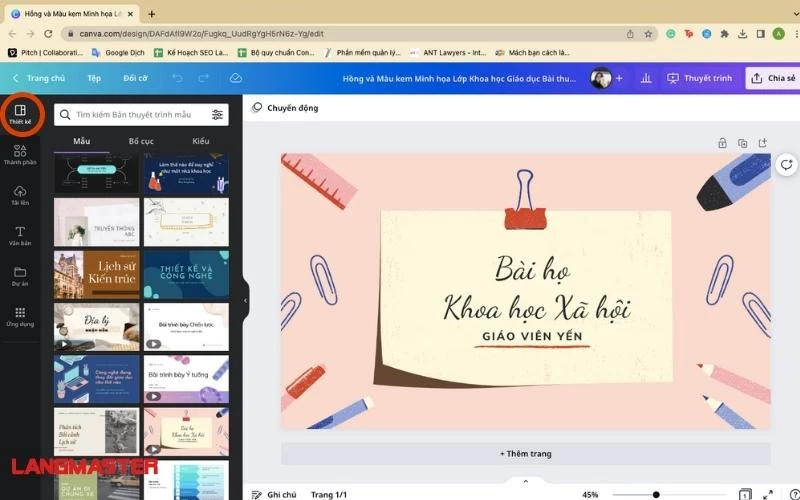
Task: Open the Thành phần elements panel
Action: 20,153
